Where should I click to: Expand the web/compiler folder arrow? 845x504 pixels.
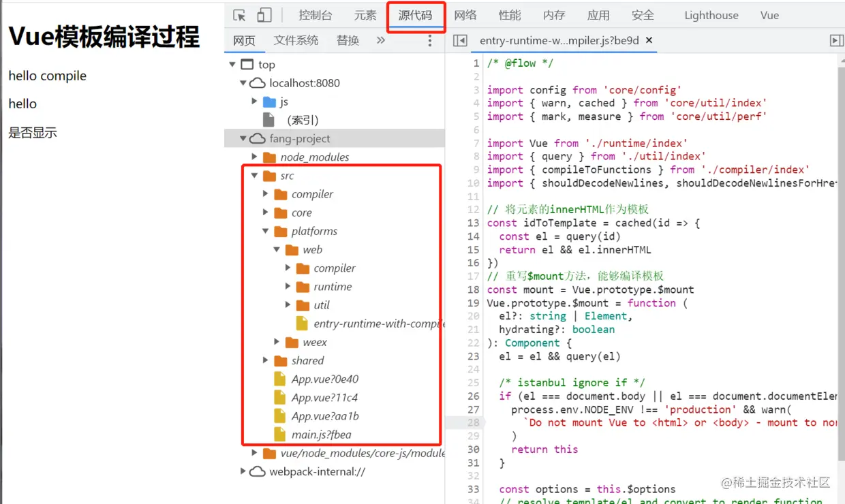coord(288,268)
